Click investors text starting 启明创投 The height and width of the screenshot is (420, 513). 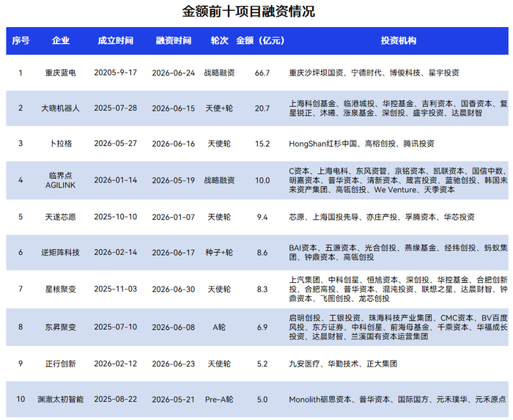pos(398,327)
